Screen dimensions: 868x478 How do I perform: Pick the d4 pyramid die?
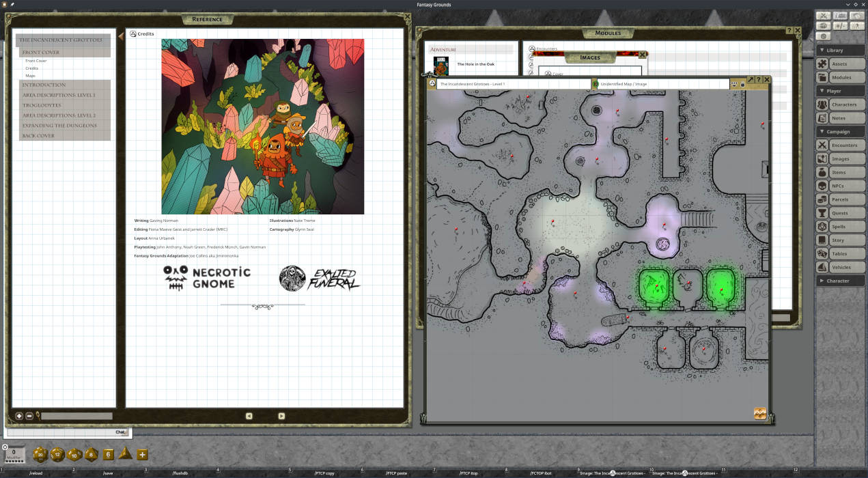(x=125, y=453)
